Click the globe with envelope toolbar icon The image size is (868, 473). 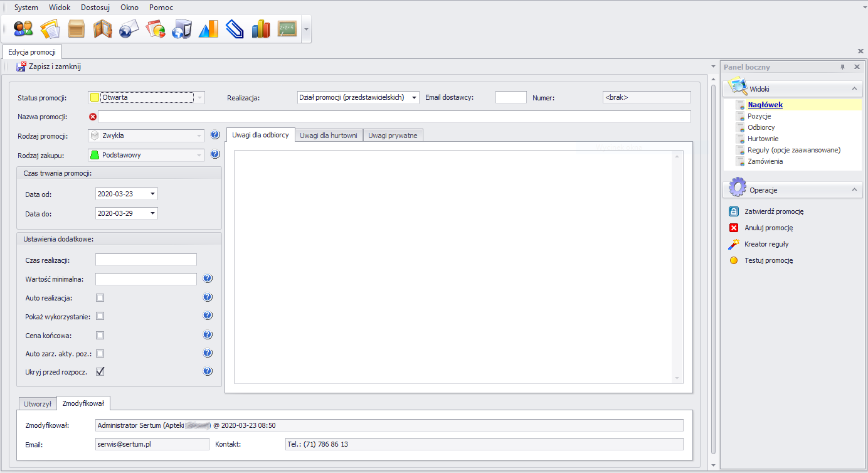pos(129,29)
